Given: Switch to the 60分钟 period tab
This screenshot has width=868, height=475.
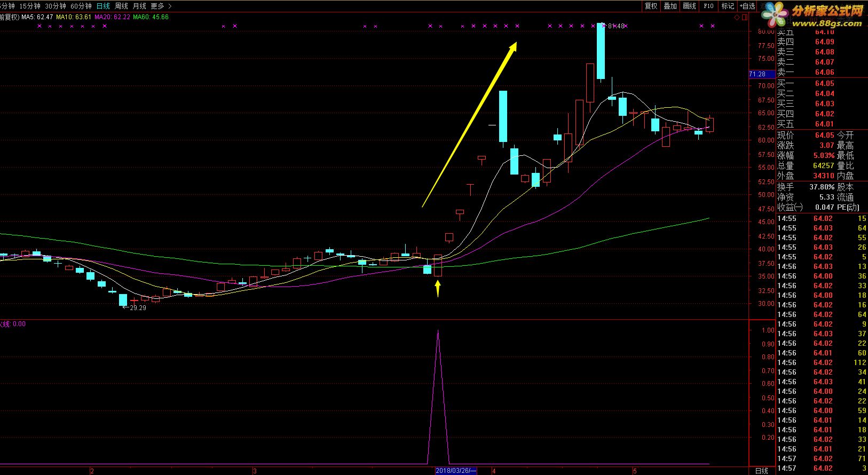Looking at the screenshot, I should 81,6.
